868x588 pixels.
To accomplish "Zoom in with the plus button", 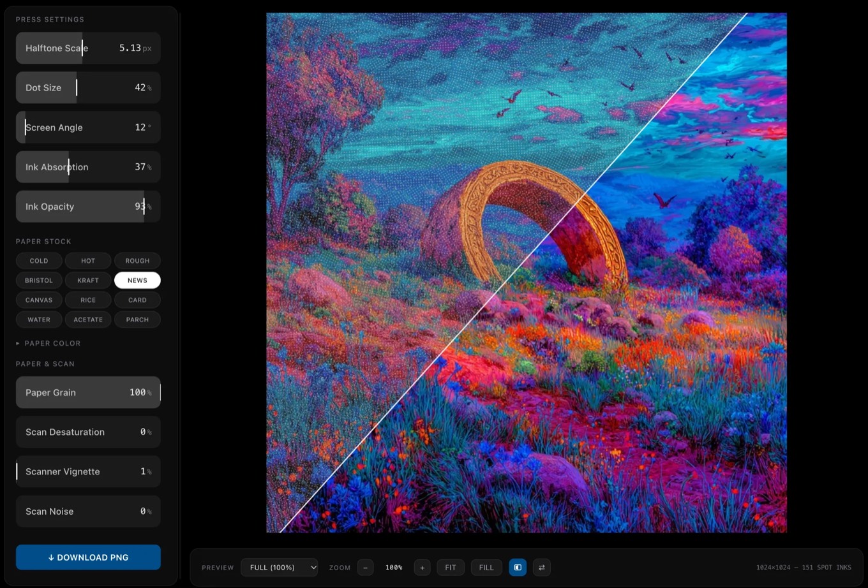I will click(x=422, y=568).
